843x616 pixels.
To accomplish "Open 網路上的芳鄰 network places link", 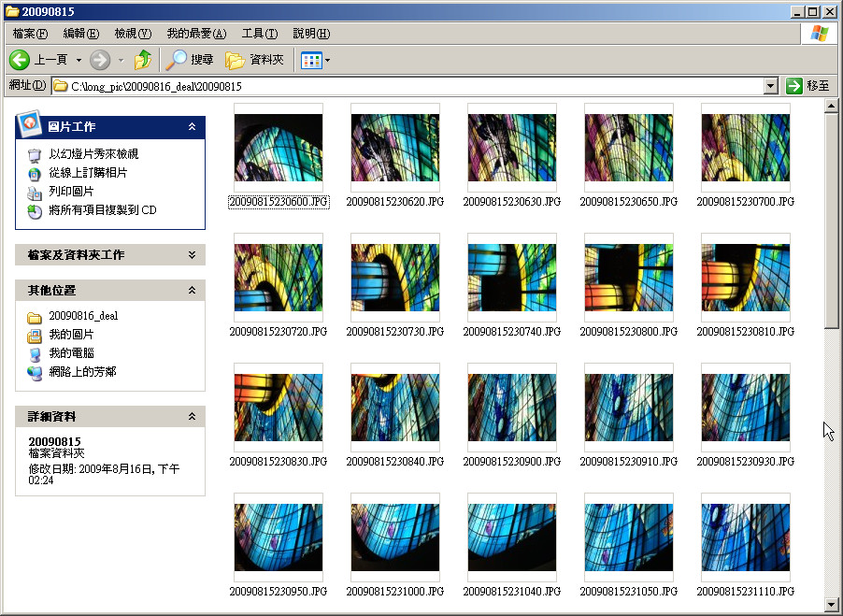I will coord(82,372).
